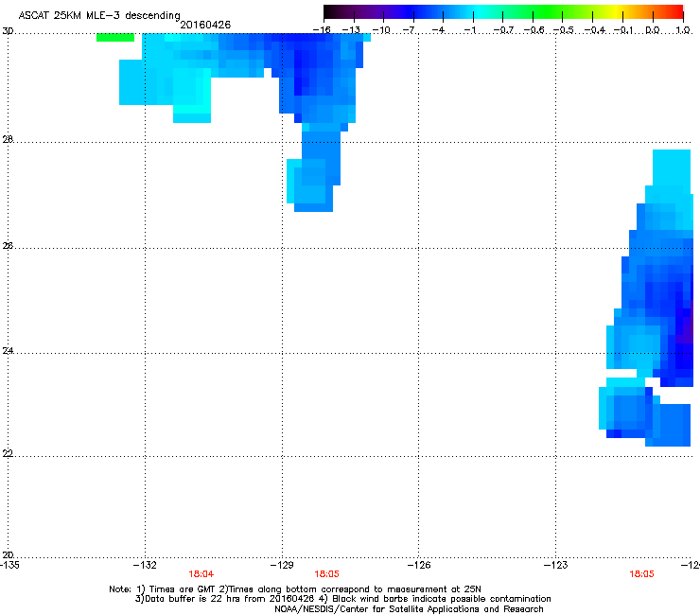
Task: Click the colorbar label "-16"
Action: click(x=322, y=30)
